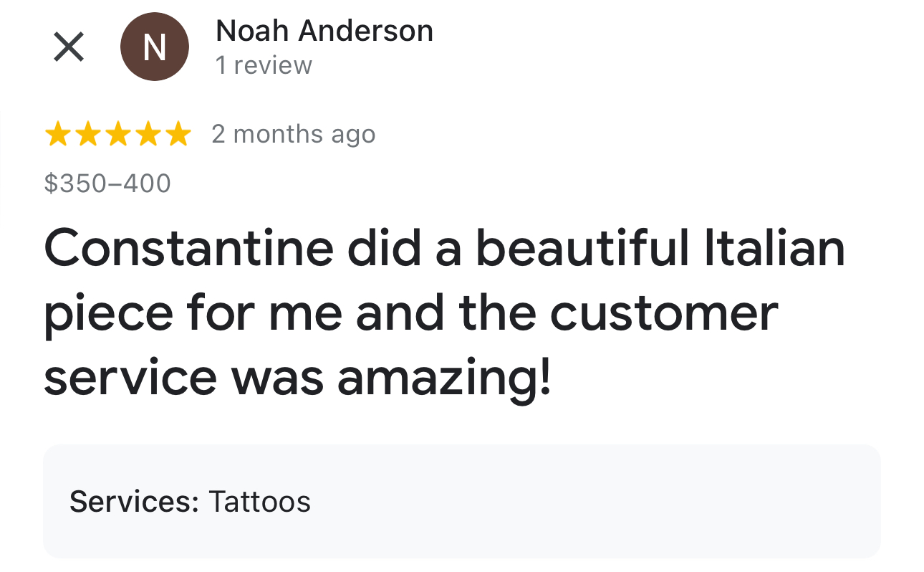Screen dimensions: 924x572
Task: Click the word "customer" in the review
Action: pyautogui.click(x=663, y=313)
